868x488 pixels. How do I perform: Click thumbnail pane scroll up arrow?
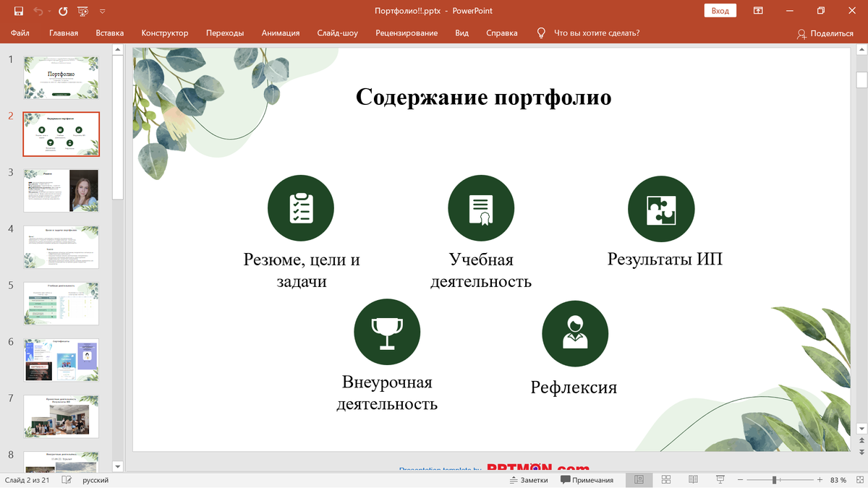(118, 48)
